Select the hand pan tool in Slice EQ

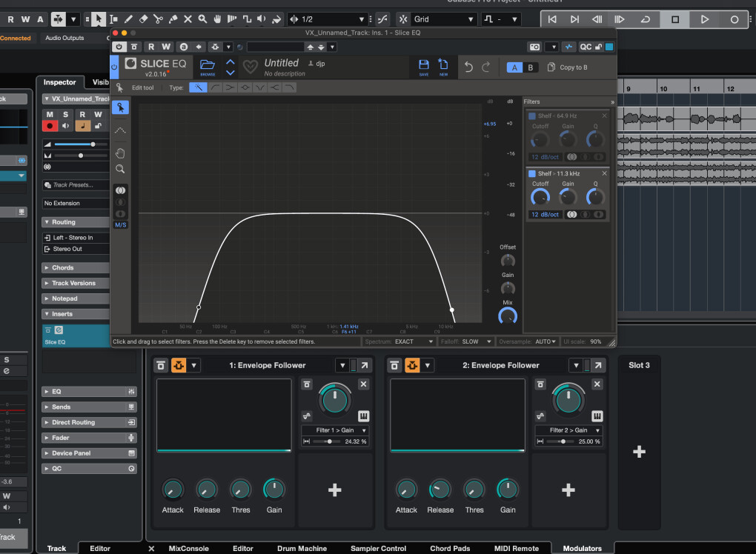tap(120, 153)
